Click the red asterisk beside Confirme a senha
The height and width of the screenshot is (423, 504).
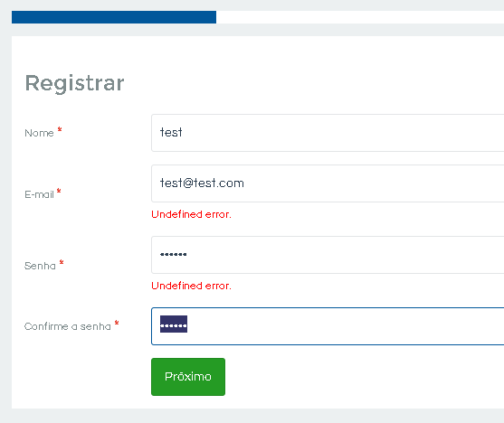click(117, 323)
